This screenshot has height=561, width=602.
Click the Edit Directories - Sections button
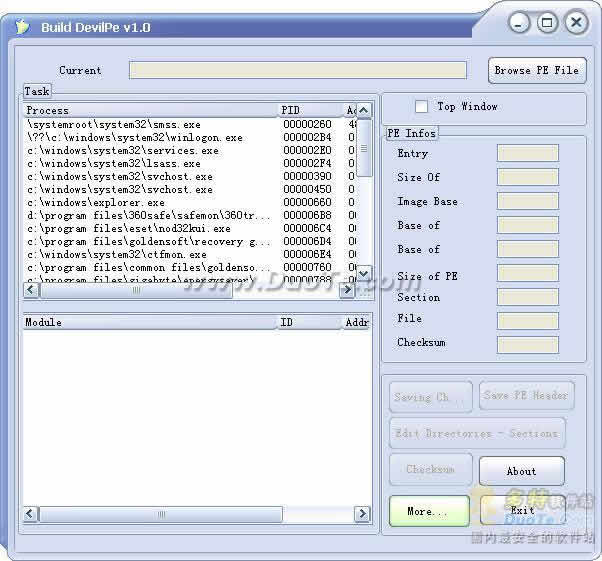pos(477,434)
